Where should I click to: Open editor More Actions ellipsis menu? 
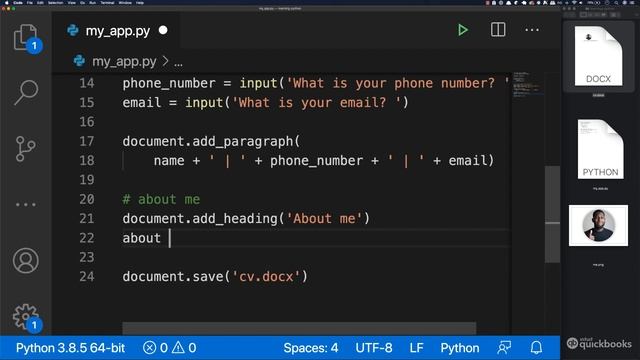point(532,30)
